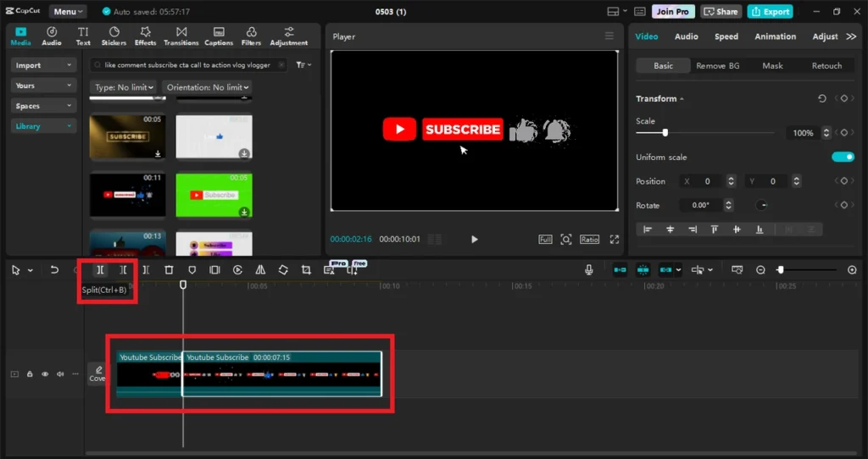Toggle the Uniform scale switch

coord(843,157)
